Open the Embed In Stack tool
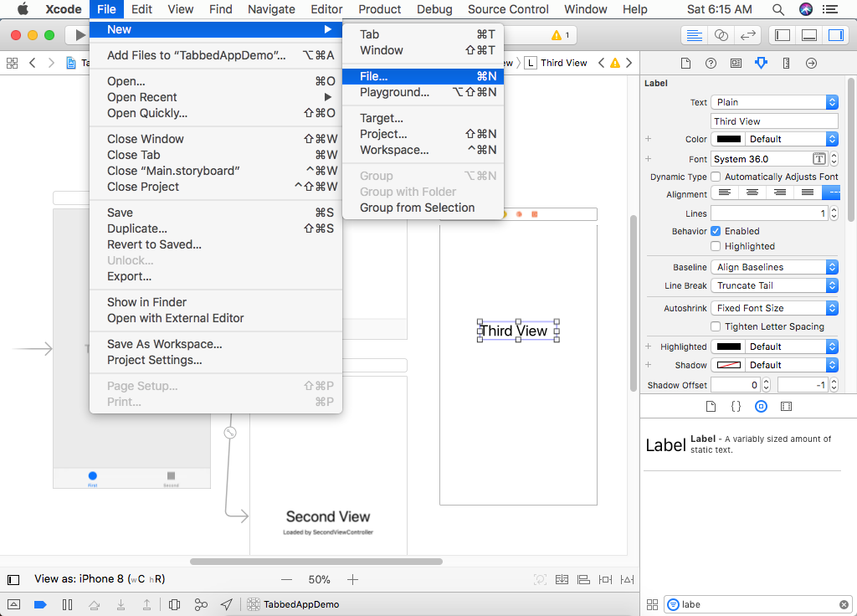The width and height of the screenshot is (857, 616). tap(562, 579)
